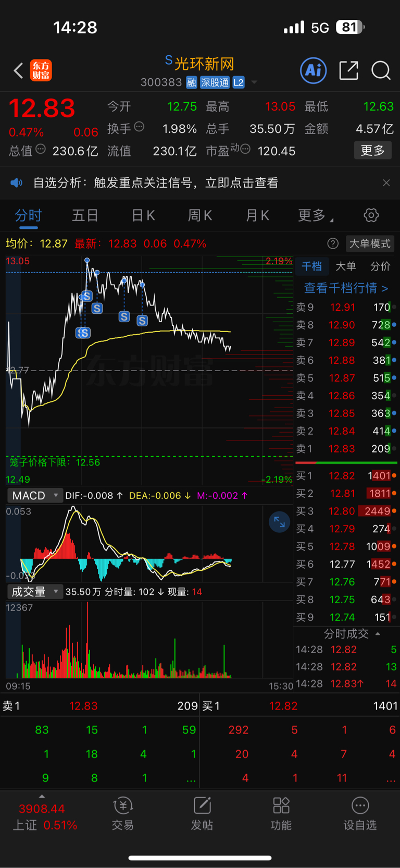Expand the 上证 index bar arrow
The image size is (400, 868).
coord(42,797)
